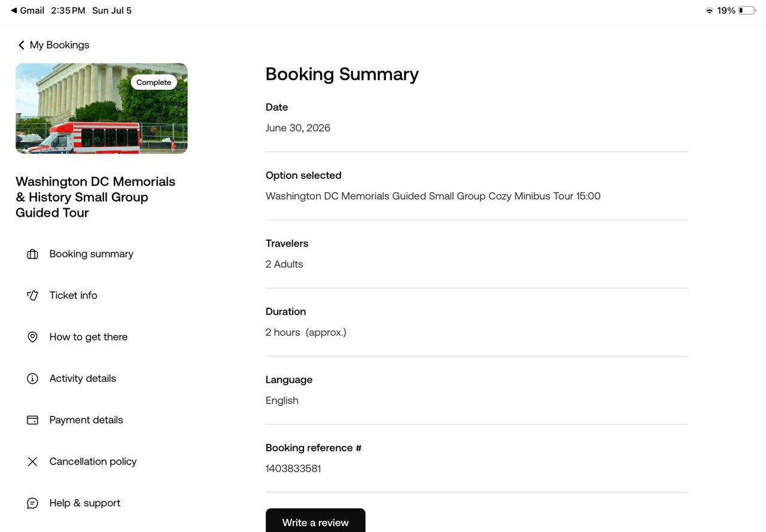Click the info circle icon
766x532 pixels.
32,378
